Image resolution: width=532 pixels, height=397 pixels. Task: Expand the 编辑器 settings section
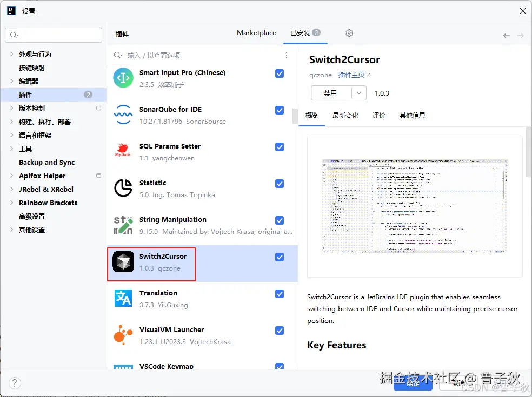pos(11,81)
